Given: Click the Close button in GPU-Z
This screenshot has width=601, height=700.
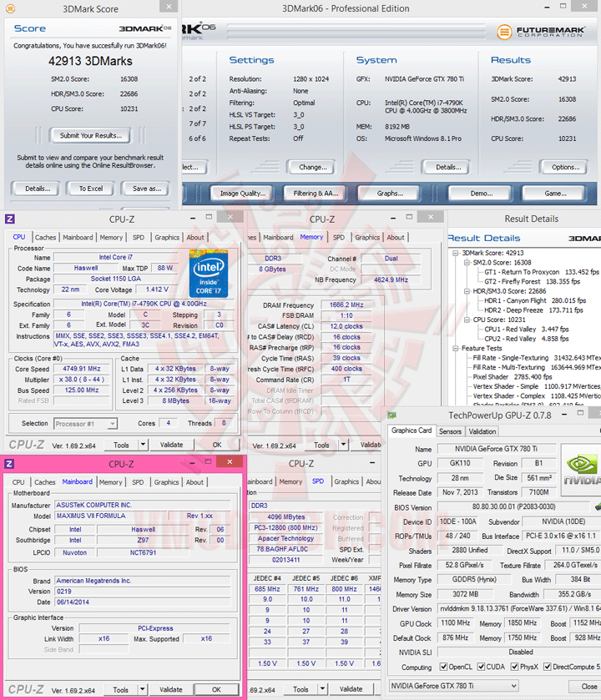Looking at the screenshot, I should point(587,686).
